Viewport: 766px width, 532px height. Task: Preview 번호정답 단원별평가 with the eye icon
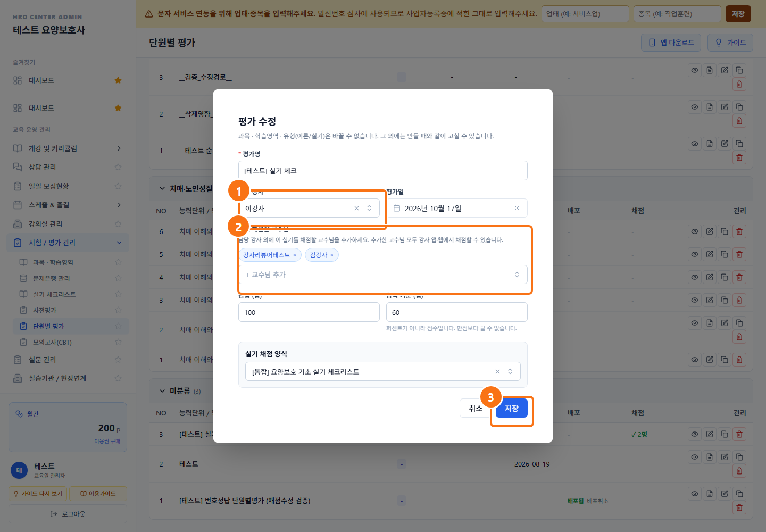[x=695, y=494]
